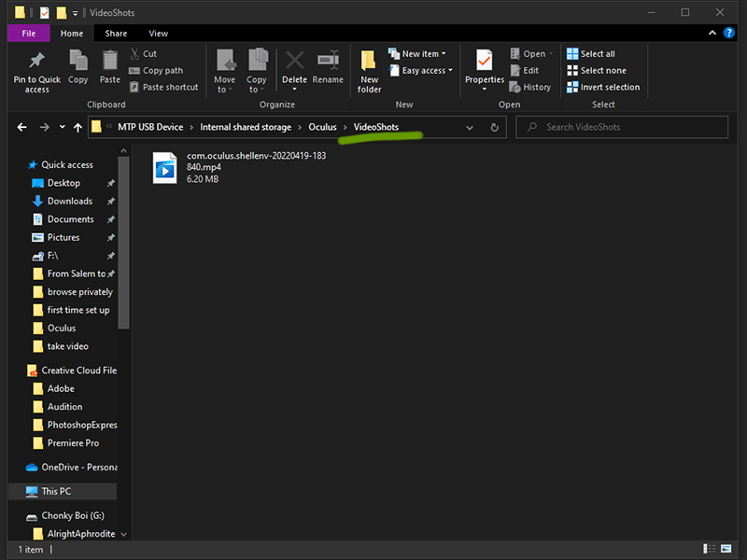Screen dimensions: 747x560
Task: Refresh the VideoShots folder view
Action: tap(495, 127)
